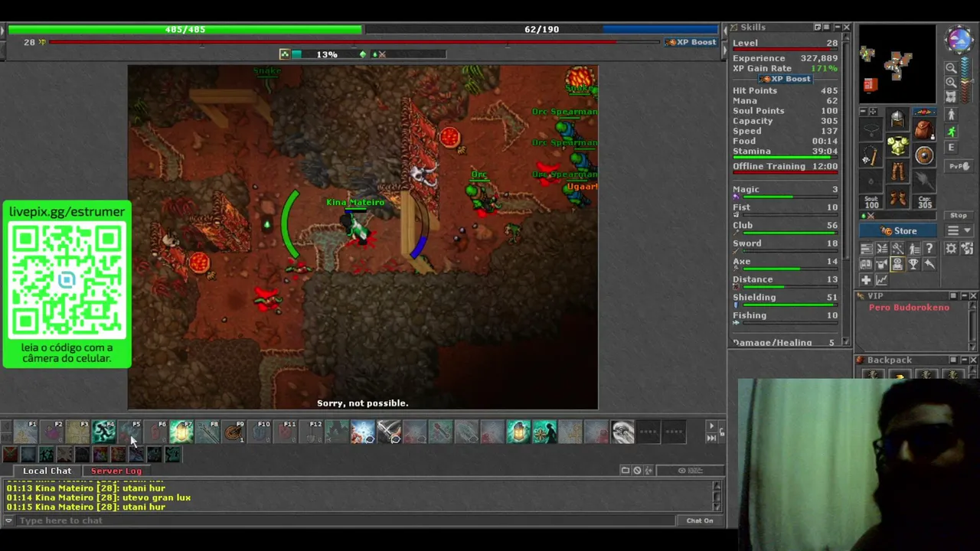Jump to the last action bar page
980x551 pixels.
[x=711, y=438]
